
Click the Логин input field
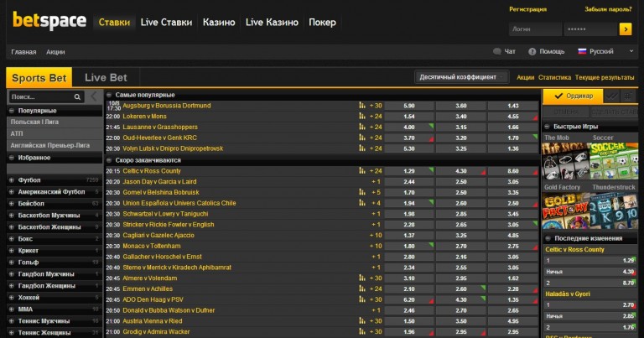click(535, 29)
